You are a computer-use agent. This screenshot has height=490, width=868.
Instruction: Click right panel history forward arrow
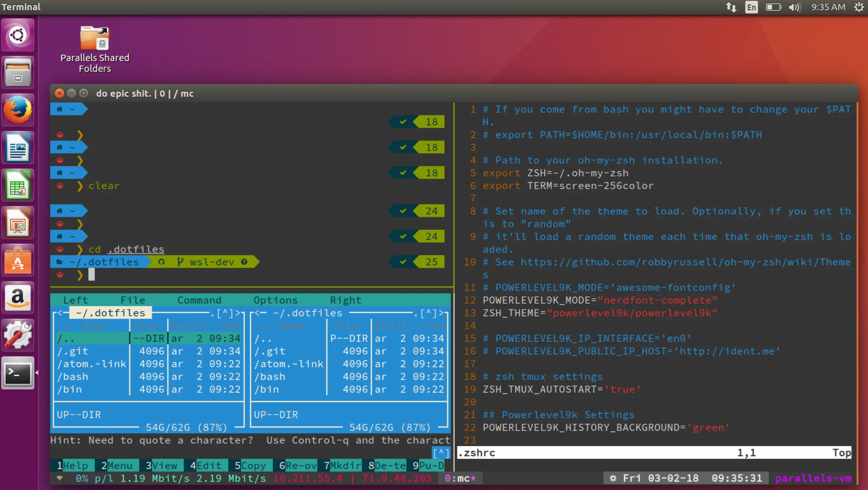[x=441, y=313]
